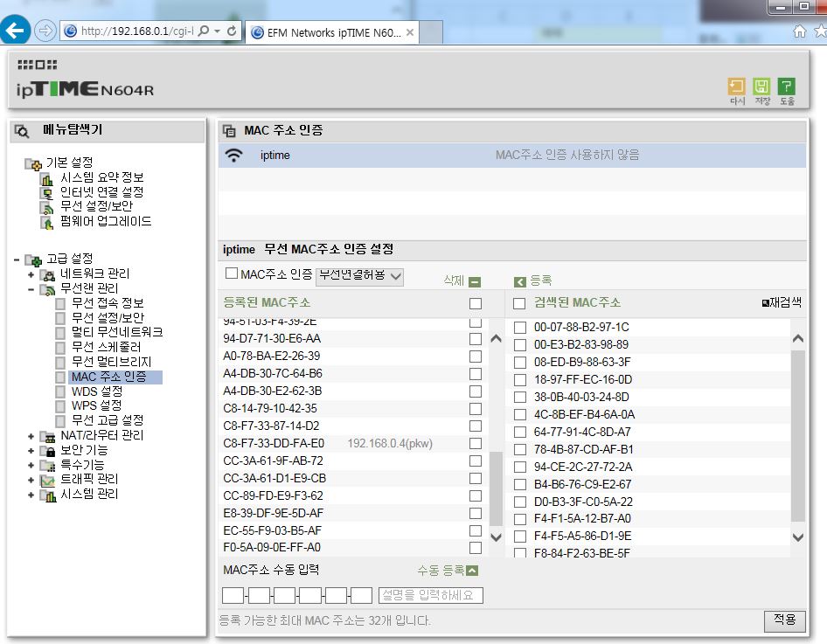Click the searched MAC list scrollbar thumb
The width and height of the screenshot is (827, 644).
click(x=798, y=435)
